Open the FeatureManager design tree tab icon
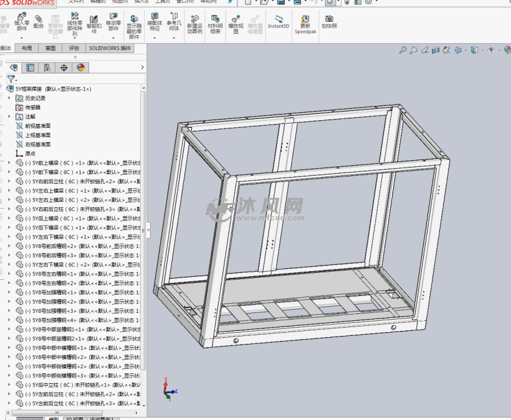Screen dimensions: 511x420 [x=14, y=67]
